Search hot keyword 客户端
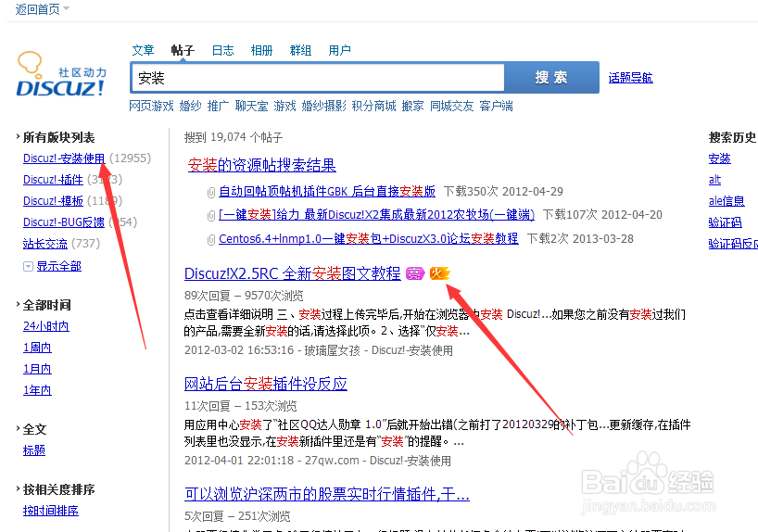The width and height of the screenshot is (758, 532). [497, 106]
